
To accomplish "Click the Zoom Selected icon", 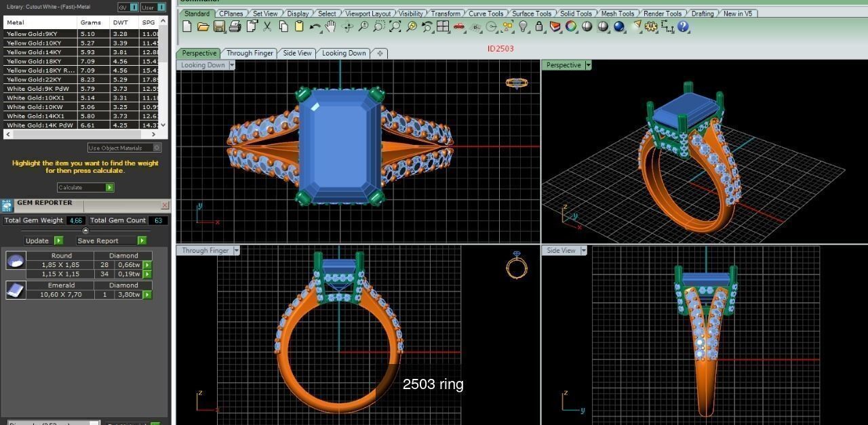I will click(x=411, y=26).
